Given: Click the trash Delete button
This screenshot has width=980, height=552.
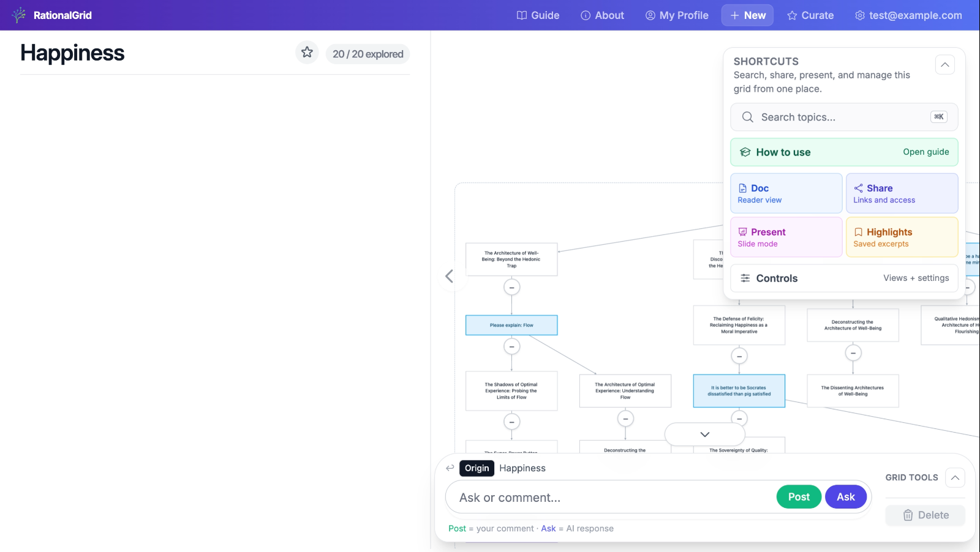Looking at the screenshot, I should point(925,515).
